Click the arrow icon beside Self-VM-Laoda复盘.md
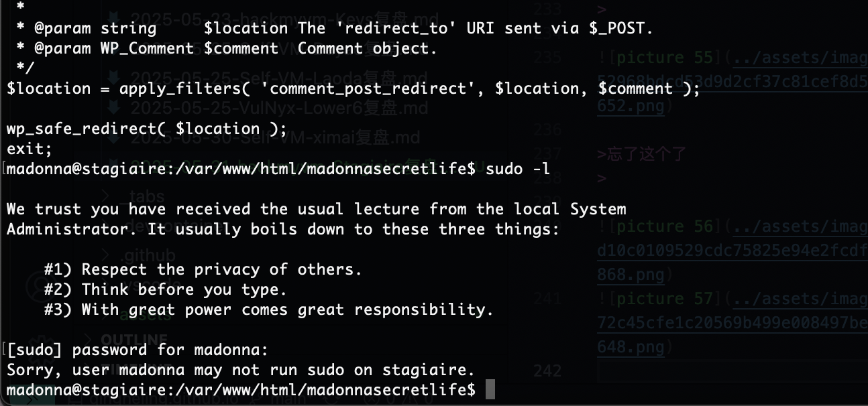Viewport: 868px width, 406px height. click(x=114, y=77)
